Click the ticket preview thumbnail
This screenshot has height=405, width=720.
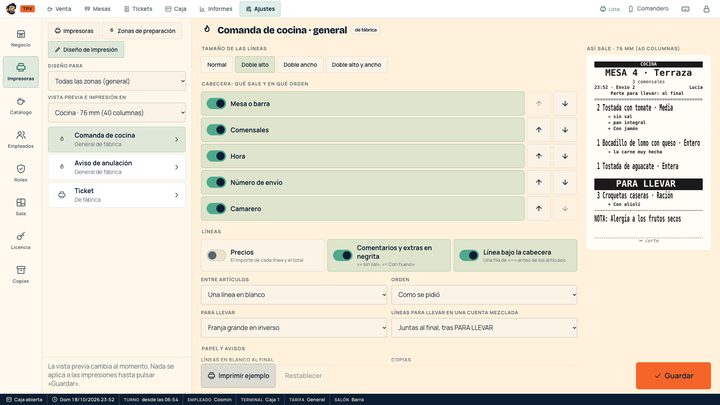click(x=648, y=152)
